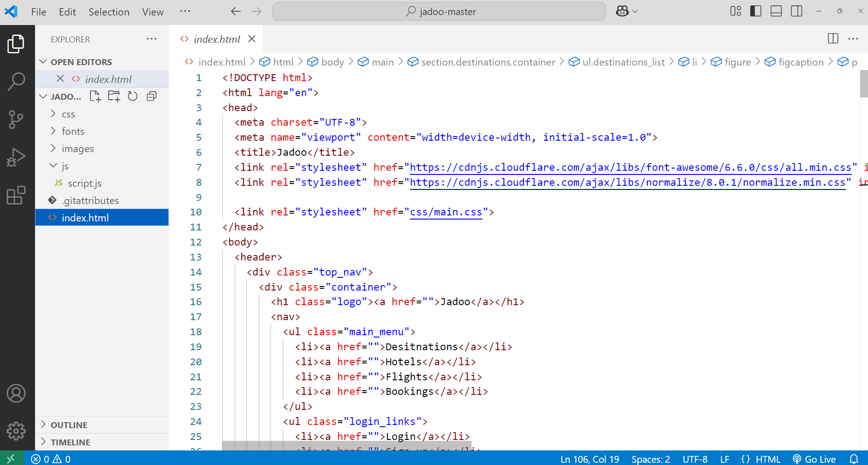Screen dimensions: 868x465
Task: Click the indentation Spaces: 2 status item
Action: 651,459
